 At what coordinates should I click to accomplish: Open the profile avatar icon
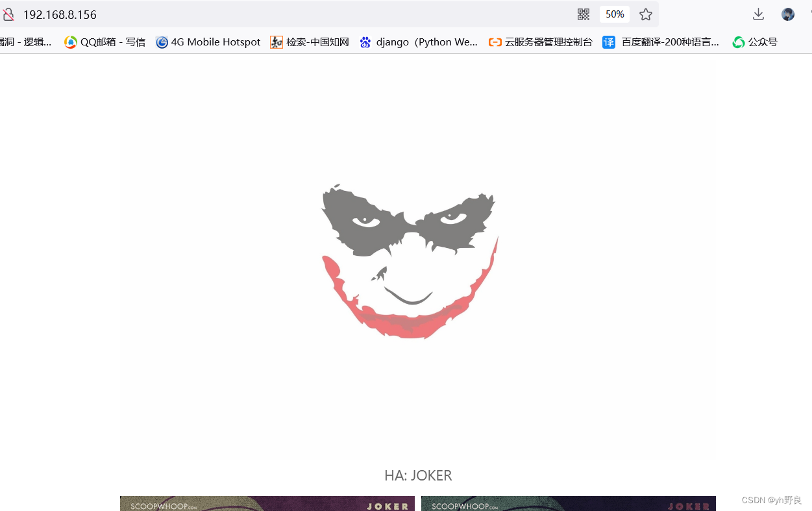coord(788,14)
